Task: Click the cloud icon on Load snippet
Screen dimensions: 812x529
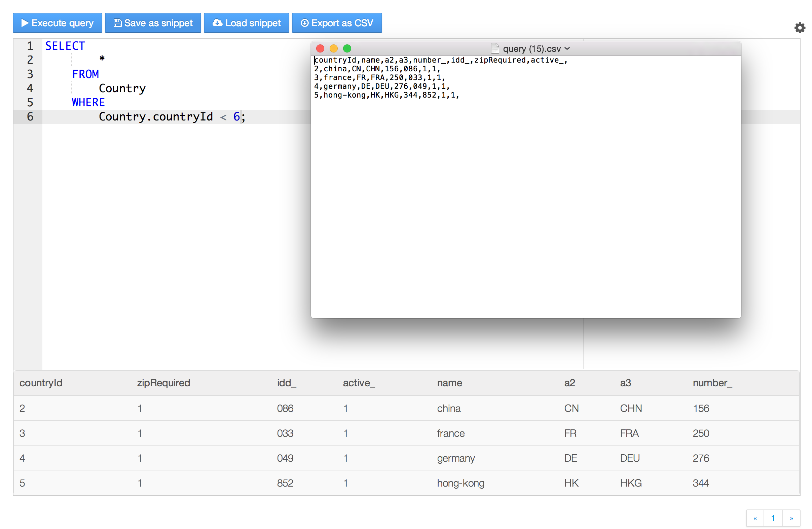Action: click(217, 23)
